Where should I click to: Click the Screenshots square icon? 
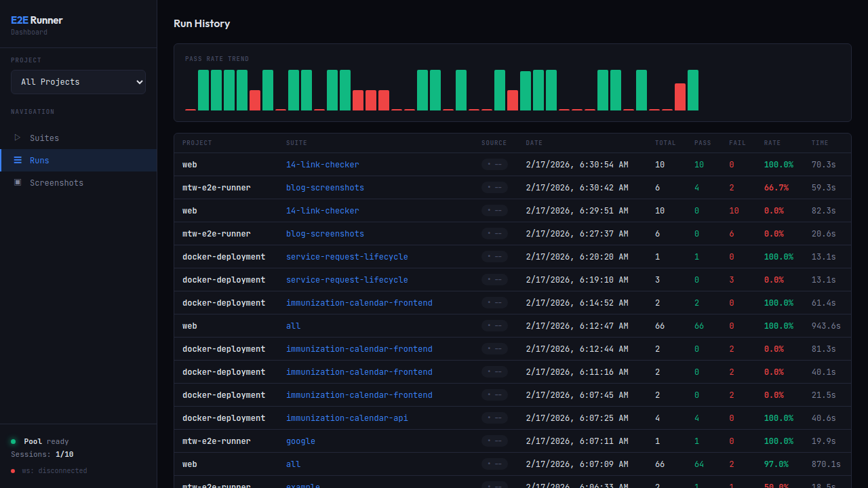[18, 182]
